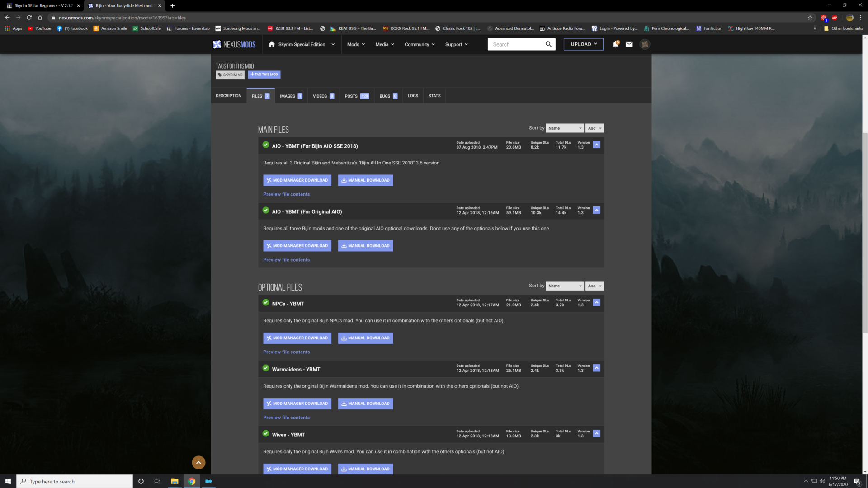Click Manual Download for Wives - YBMT
This screenshot has height=488, width=868.
click(365, 469)
